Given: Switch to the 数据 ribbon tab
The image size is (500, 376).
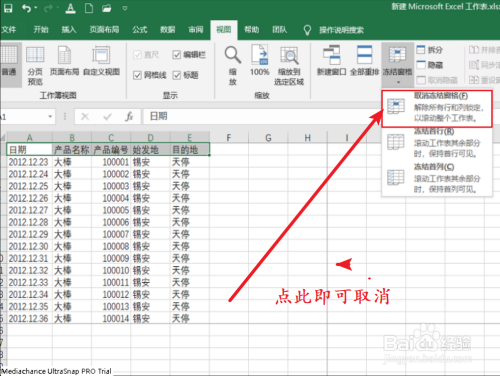Looking at the screenshot, I should (x=167, y=30).
